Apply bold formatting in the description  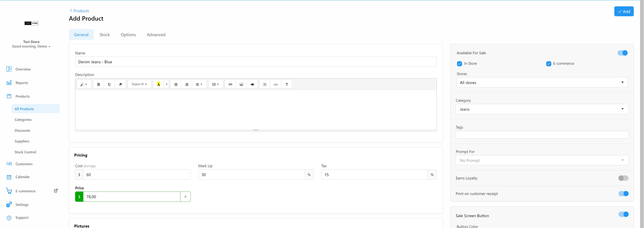pos(98,84)
